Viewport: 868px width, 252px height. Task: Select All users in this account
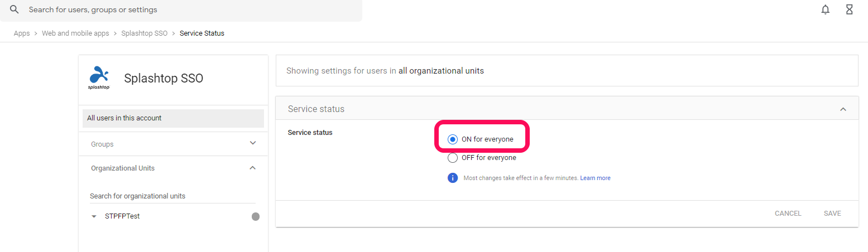(173, 118)
